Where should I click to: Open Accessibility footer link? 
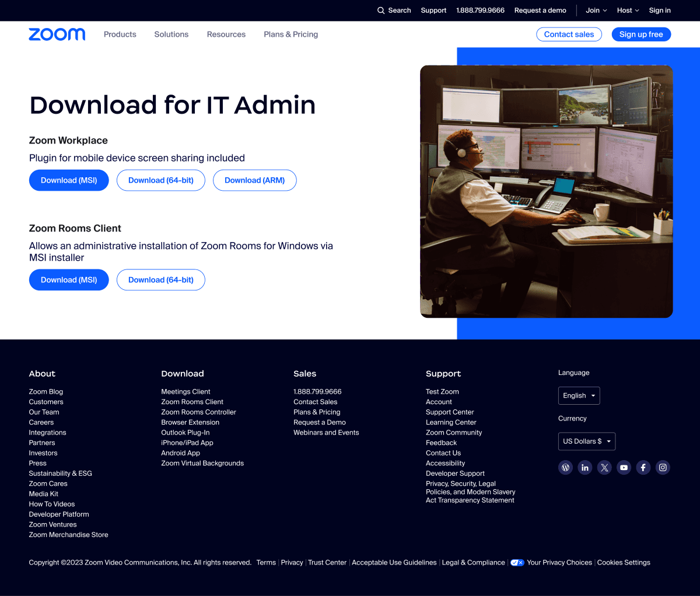[445, 463]
